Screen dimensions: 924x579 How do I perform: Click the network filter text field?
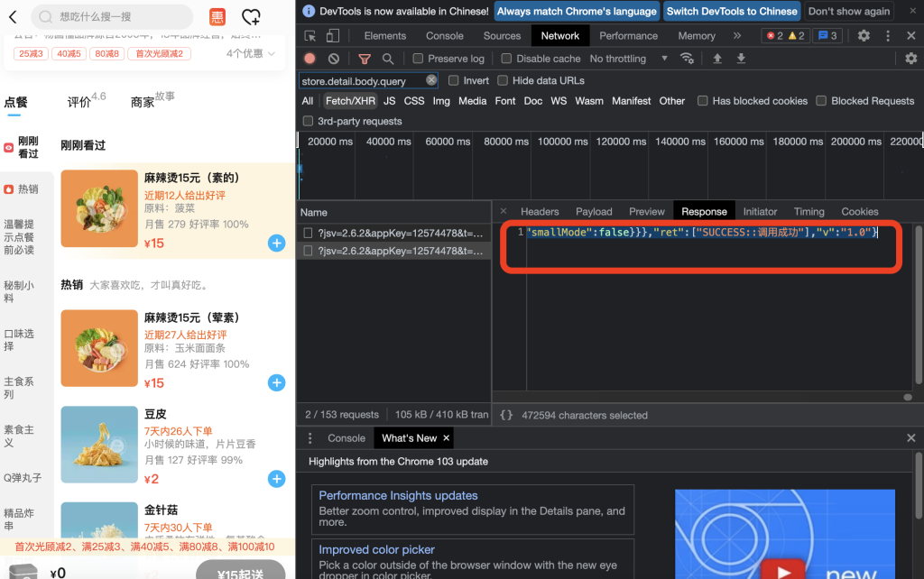[362, 80]
